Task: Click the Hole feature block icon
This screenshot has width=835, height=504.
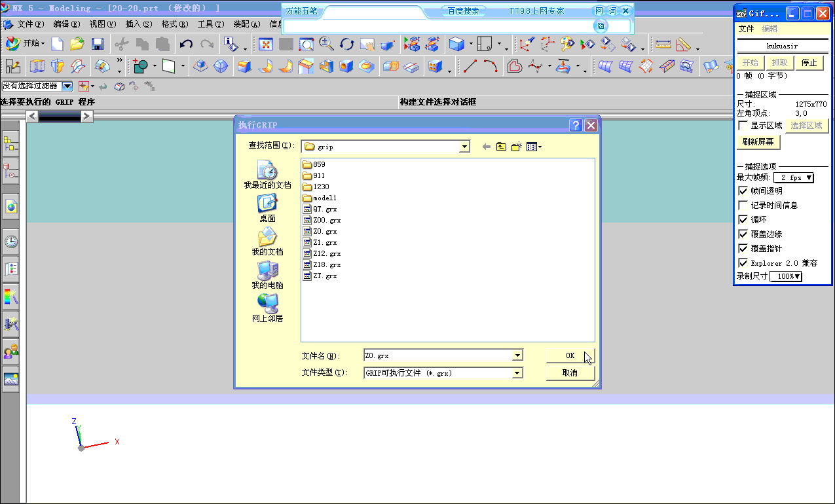Action: coord(346,66)
